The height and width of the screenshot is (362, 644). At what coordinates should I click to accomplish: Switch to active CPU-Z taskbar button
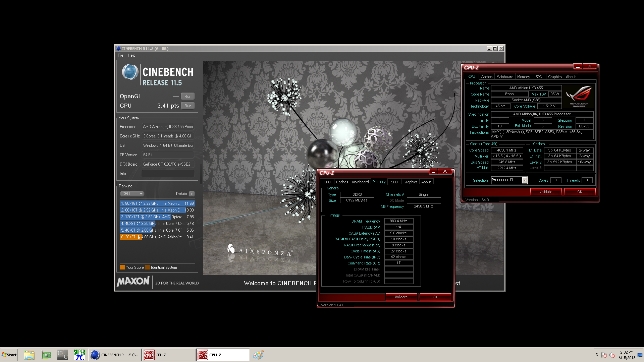pos(223,355)
